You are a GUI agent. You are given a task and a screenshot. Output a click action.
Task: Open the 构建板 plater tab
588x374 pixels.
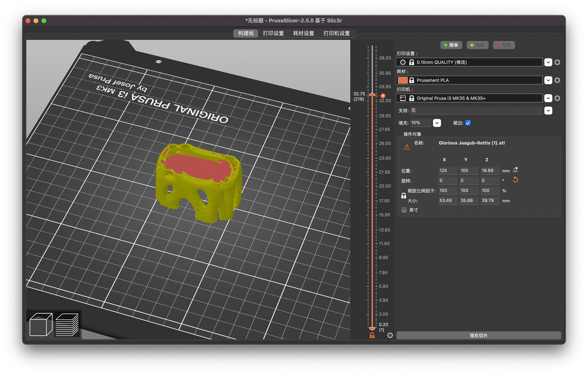[246, 33]
